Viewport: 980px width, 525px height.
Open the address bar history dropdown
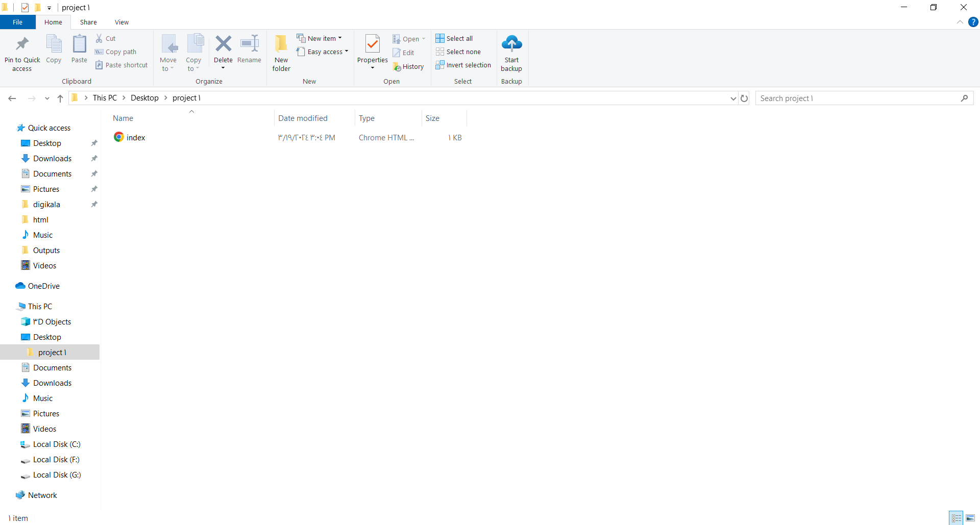click(733, 98)
